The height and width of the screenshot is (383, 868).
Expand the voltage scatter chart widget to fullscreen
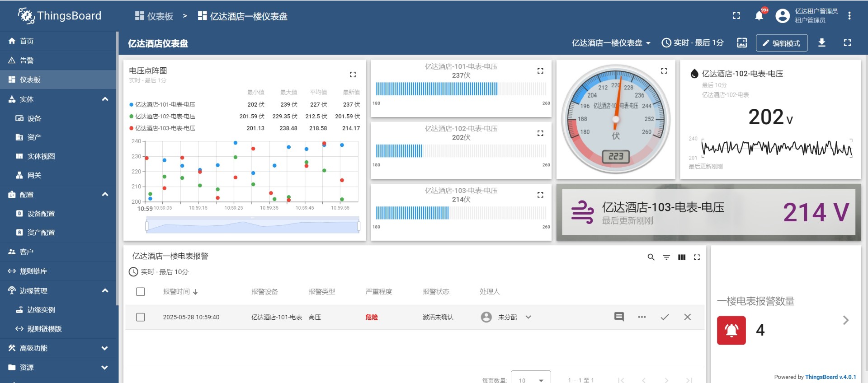pos(353,75)
